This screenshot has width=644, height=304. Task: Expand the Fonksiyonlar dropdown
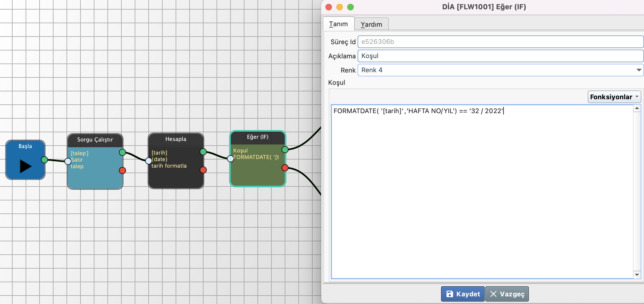[614, 97]
